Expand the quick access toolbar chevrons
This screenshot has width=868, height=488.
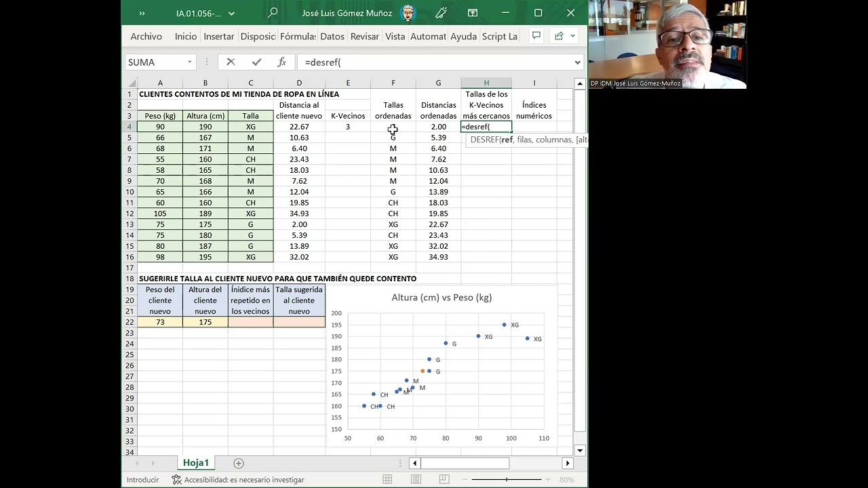[x=142, y=13]
